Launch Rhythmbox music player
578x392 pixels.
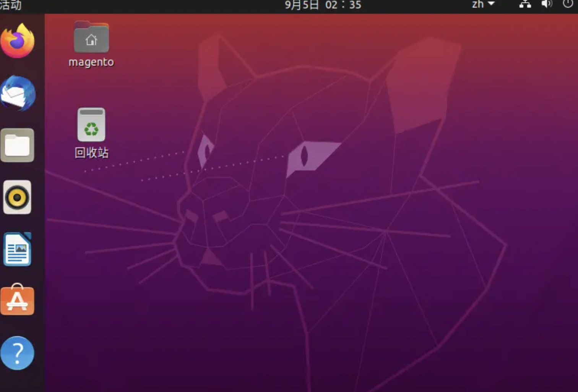17,197
